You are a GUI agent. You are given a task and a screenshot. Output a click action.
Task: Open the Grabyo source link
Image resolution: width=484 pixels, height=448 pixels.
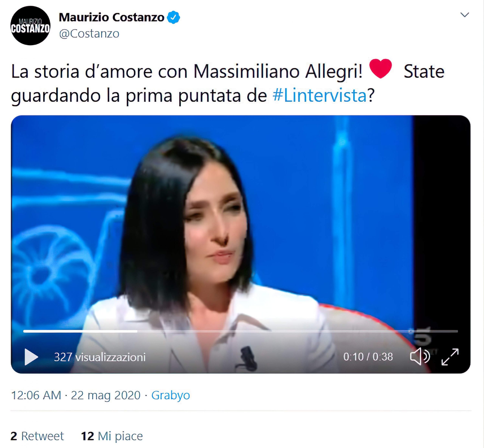click(x=171, y=395)
